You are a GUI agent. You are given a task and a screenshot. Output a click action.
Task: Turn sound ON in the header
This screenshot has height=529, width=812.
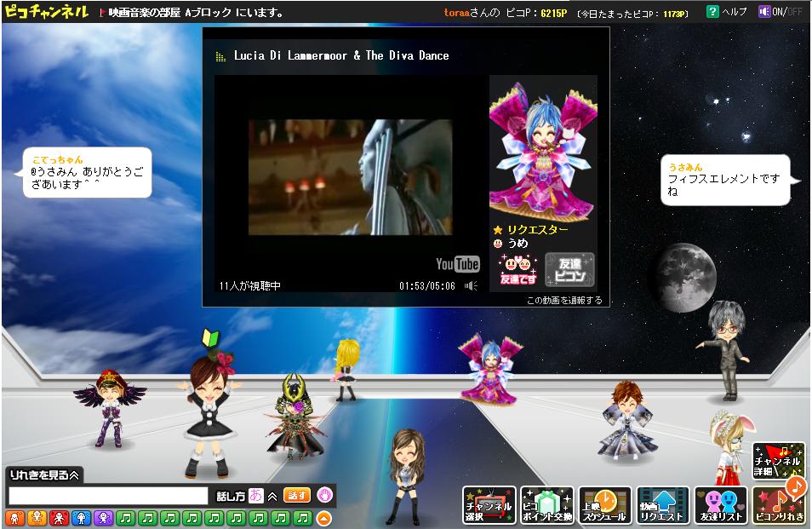tap(778, 11)
